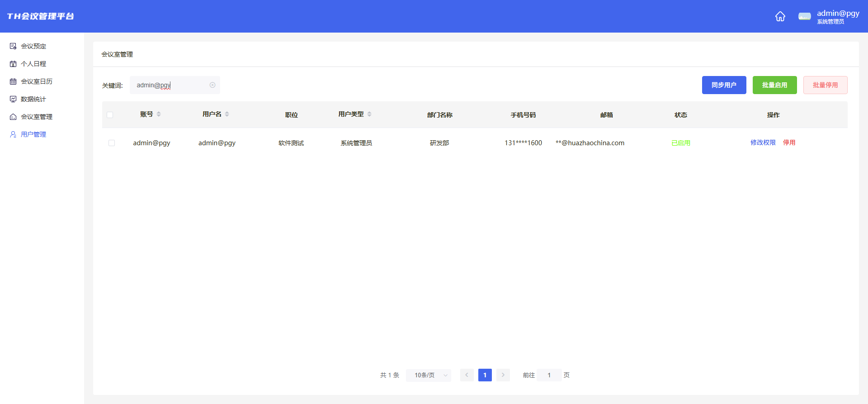Open the 10条/页 page size dropdown
Image resolution: width=868 pixels, height=404 pixels.
[x=429, y=375]
